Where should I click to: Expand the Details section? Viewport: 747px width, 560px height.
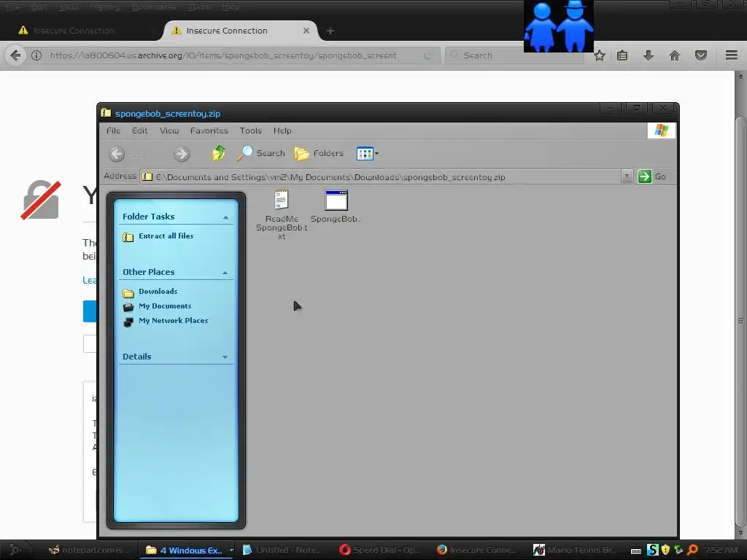pos(225,357)
